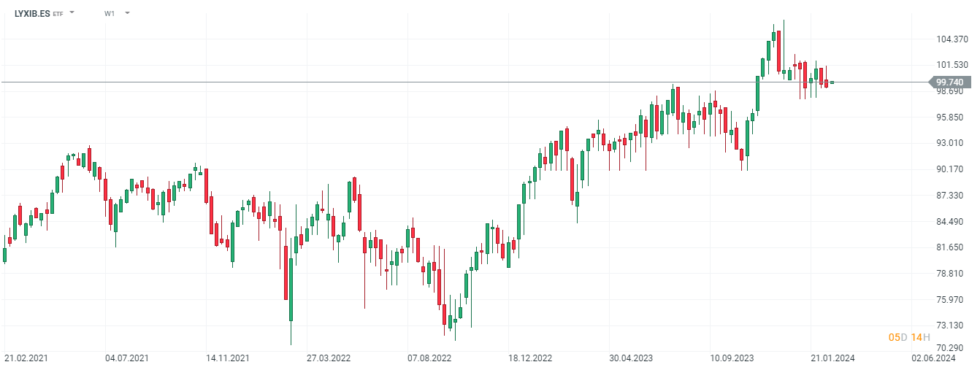Select the 99.740 current price tag
The height and width of the screenshot is (370, 980).
click(949, 82)
